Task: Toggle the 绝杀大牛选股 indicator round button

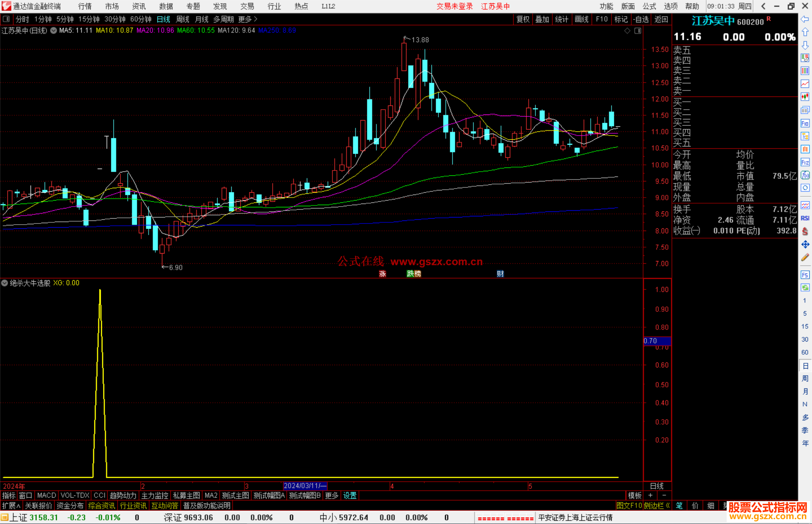Action: tap(5, 283)
